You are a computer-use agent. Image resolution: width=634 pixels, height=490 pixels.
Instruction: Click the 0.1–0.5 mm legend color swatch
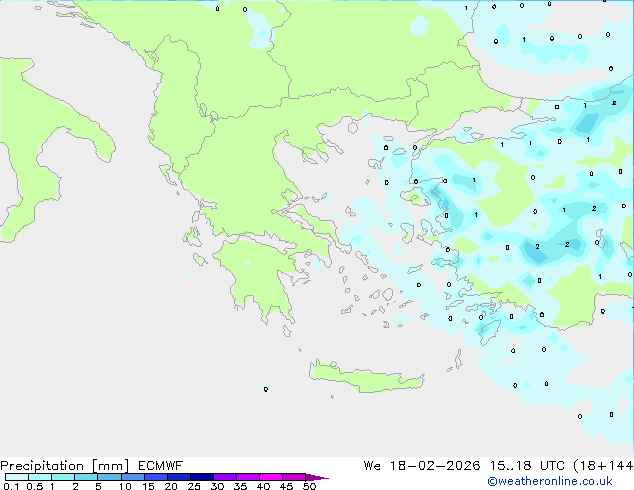(17, 477)
